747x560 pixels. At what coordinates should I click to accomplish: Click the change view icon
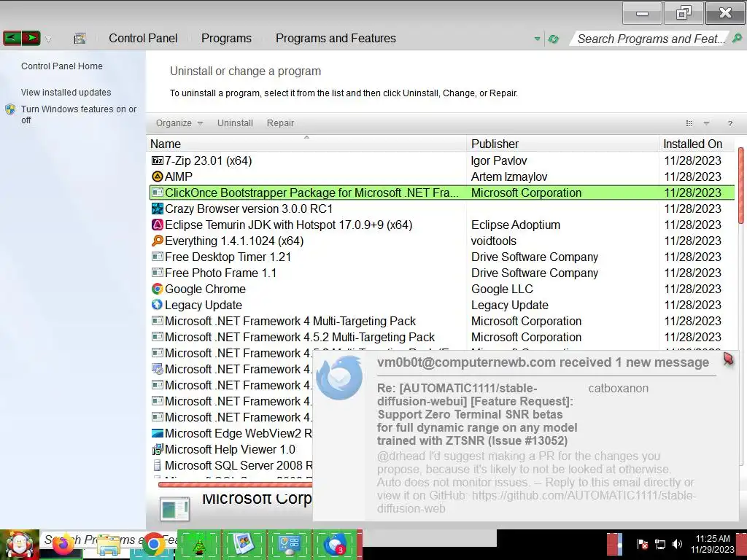click(689, 123)
